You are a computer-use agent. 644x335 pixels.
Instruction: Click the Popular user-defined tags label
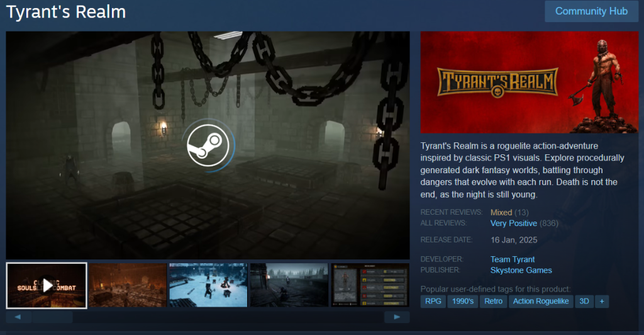tap(496, 289)
